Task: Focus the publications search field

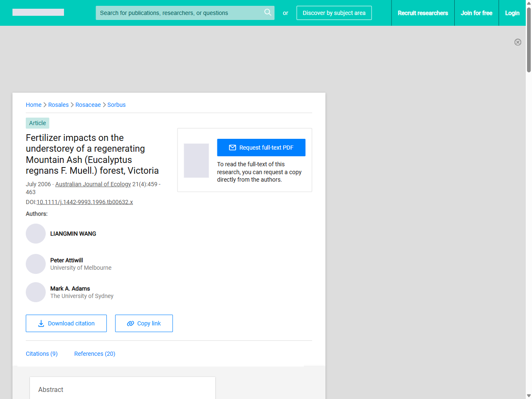Action: 179,13
